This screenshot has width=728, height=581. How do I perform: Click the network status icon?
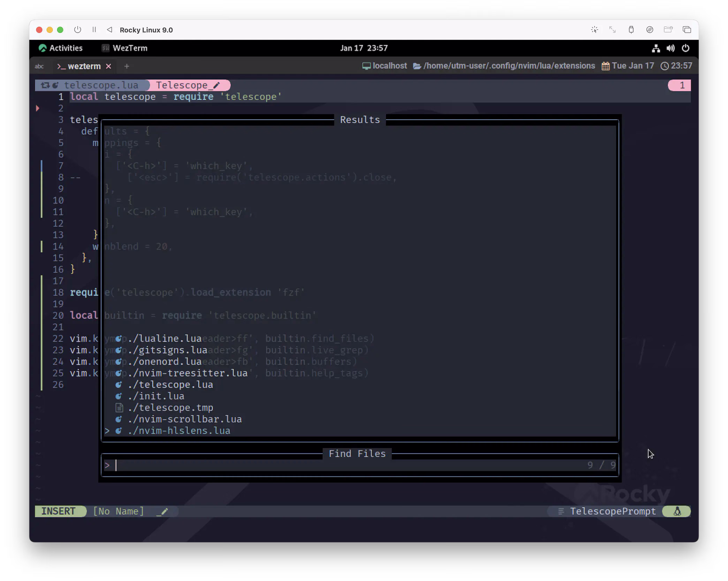pyautogui.click(x=656, y=48)
